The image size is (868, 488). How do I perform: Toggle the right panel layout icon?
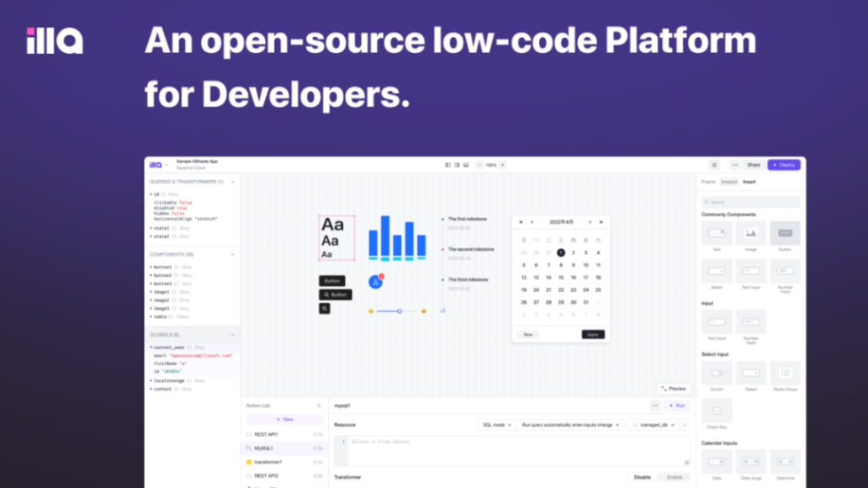[x=457, y=165]
